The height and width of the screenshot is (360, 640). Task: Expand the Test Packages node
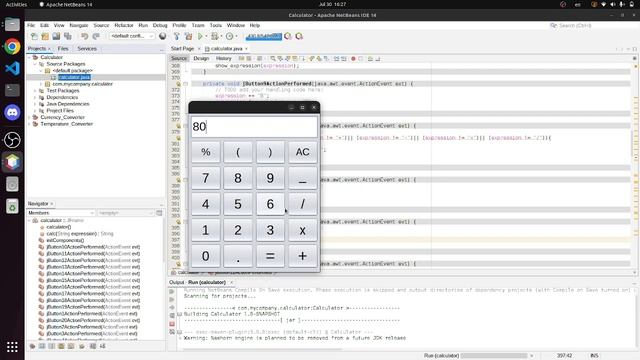coord(35,91)
